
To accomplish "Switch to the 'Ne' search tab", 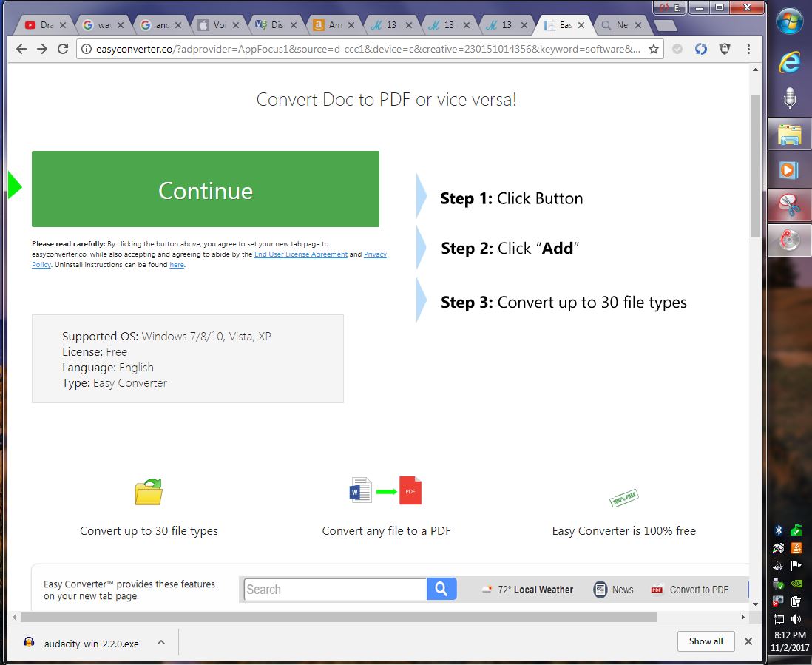I will (x=621, y=25).
